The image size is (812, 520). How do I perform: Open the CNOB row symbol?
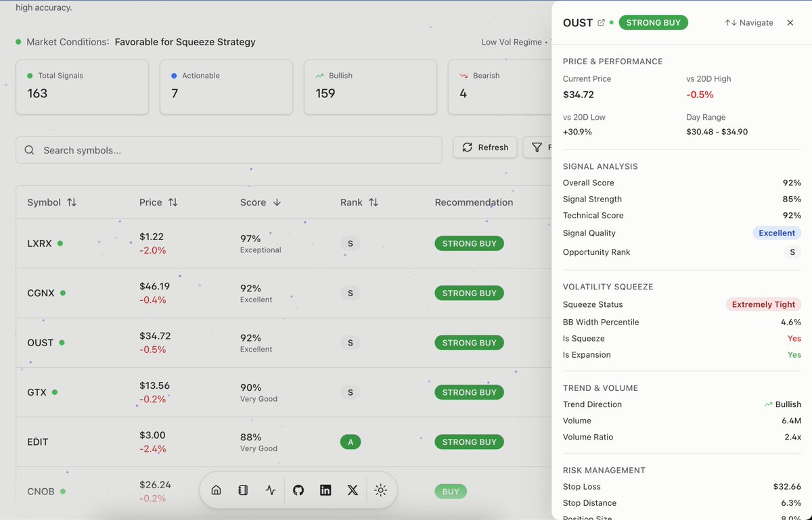click(x=41, y=492)
